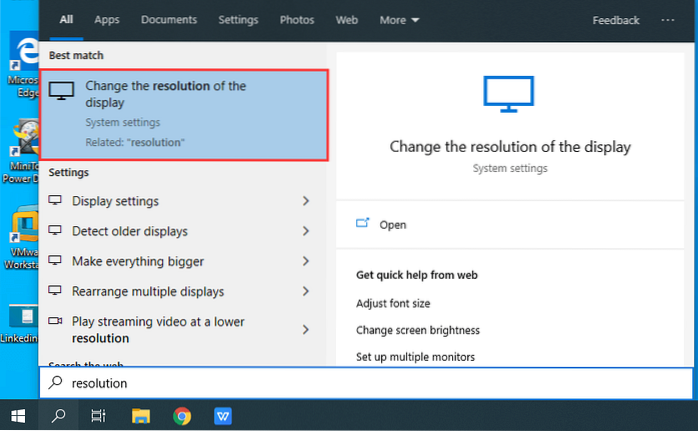Click Open in the preview pane
Image resolution: width=698 pixels, height=431 pixels.
393,225
